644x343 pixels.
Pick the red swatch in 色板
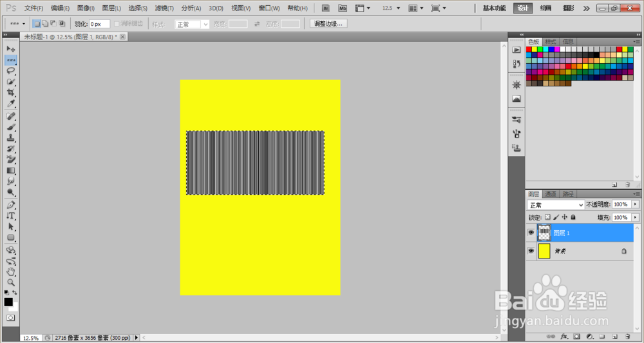coord(529,50)
